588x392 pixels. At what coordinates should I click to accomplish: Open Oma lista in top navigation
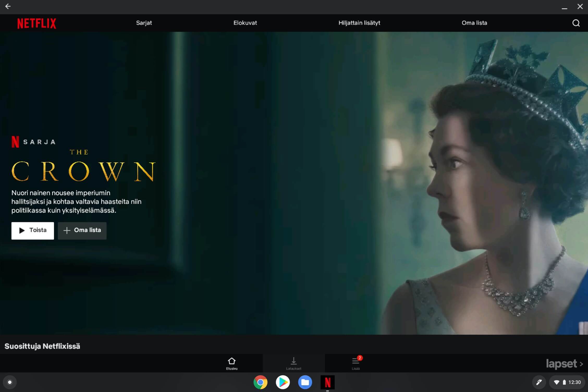pyautogui.click(x=474, y=23)
